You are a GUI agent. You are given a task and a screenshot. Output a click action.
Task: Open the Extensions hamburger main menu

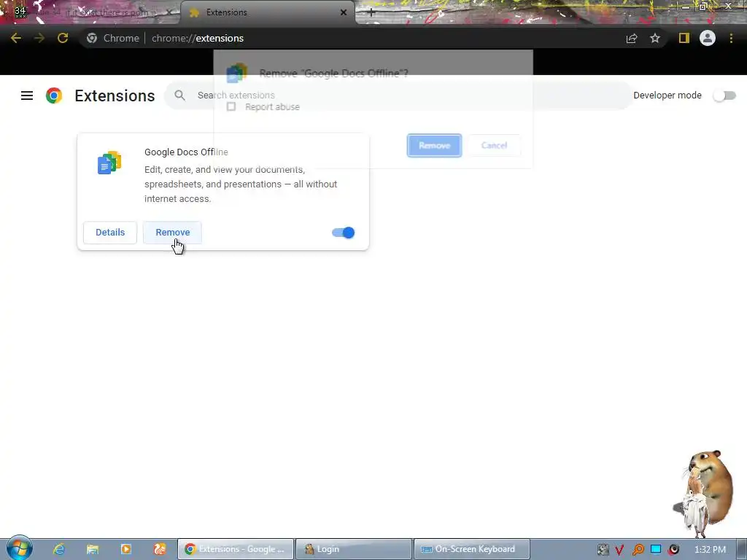click(x=27, y=96)
